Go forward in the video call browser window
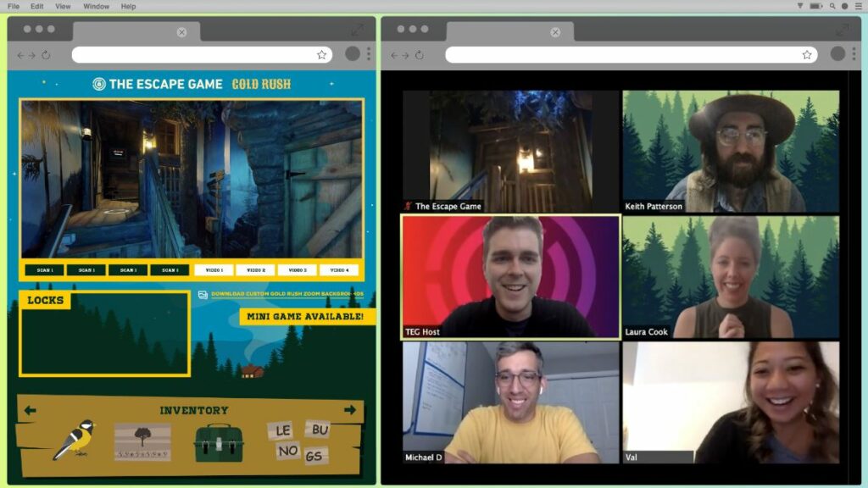Image resolution: width=868 pixels, height=488 pixels. pos(406,55)
